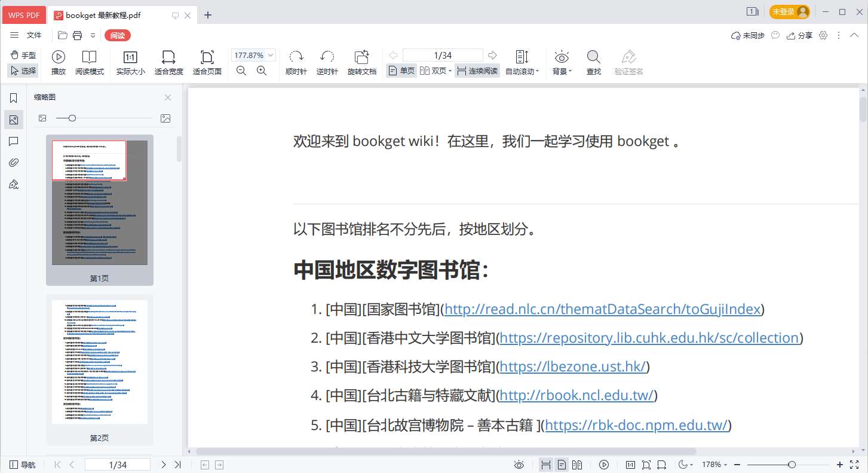Image resolution: width=868 pixels, height=473 pixels.
Task: Open the bookmarks panel in the sidebar
Action: pos(14,98)
